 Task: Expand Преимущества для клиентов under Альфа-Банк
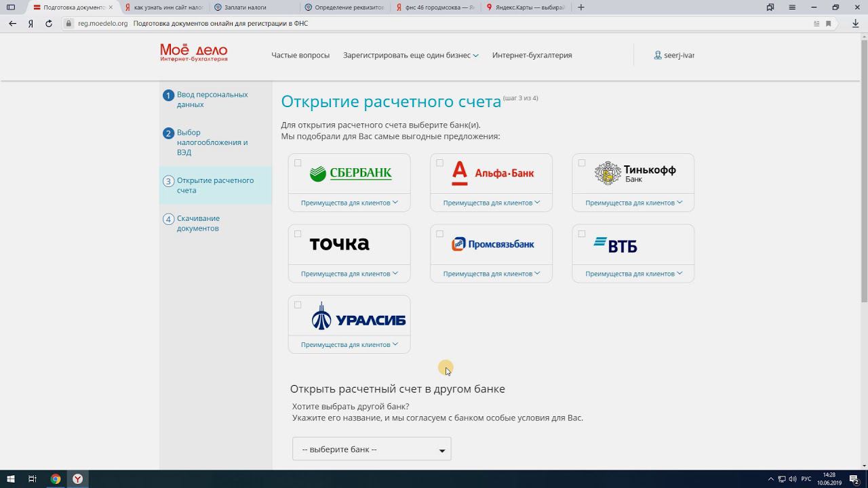click(492, 203)
